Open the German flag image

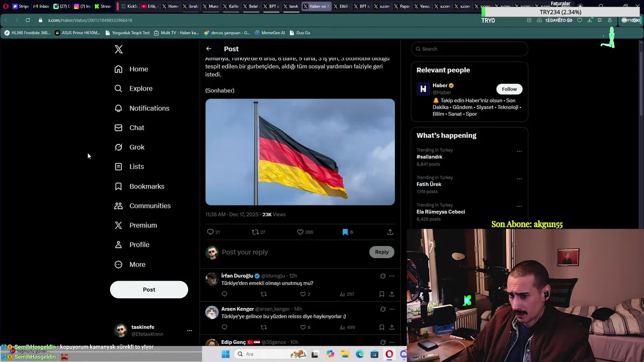point(300,152)
